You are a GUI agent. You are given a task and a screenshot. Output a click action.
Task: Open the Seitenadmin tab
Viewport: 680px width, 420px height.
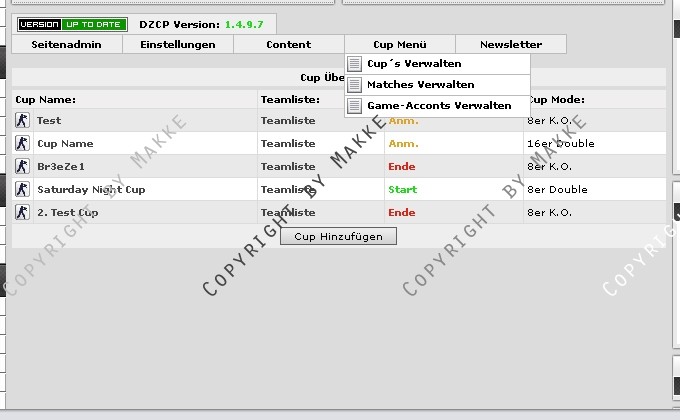67,45
